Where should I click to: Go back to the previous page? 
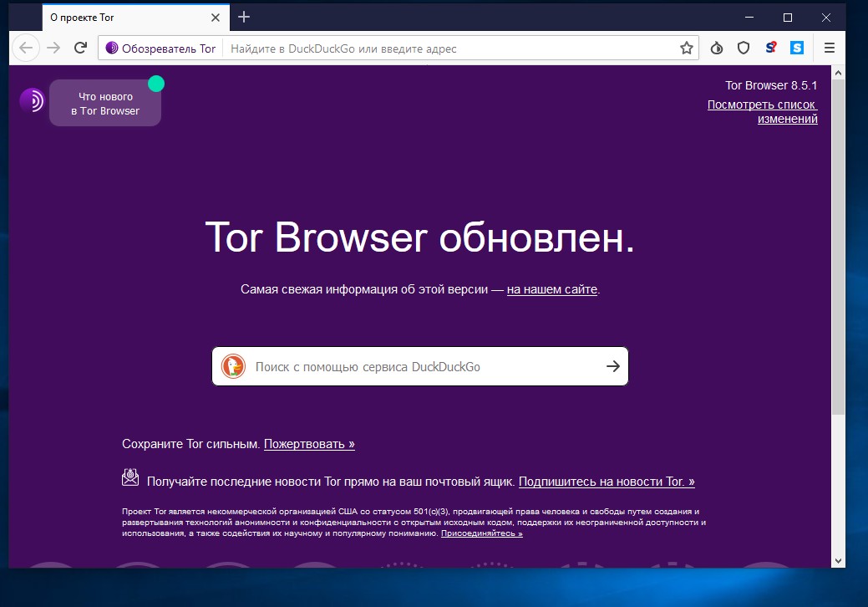click(25, 48)
